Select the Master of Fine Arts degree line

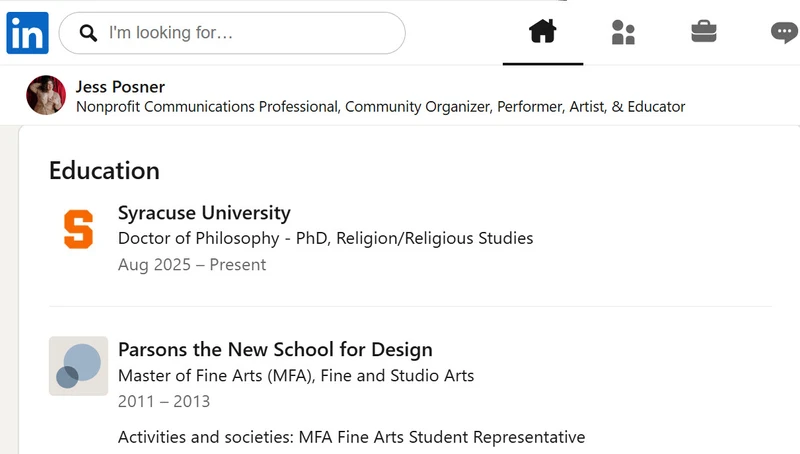click(x=296, y=375)
